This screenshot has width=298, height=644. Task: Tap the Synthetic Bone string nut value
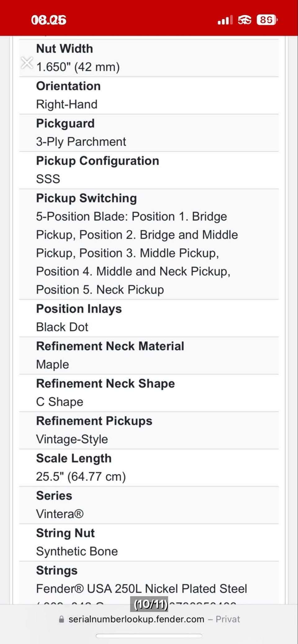pos(77,551)
